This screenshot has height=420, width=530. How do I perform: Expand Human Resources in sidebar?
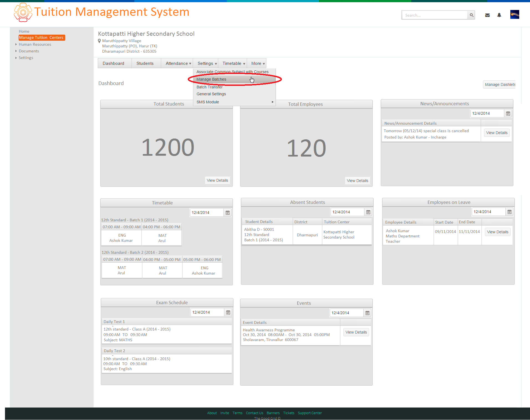click(x=16, y=44)
